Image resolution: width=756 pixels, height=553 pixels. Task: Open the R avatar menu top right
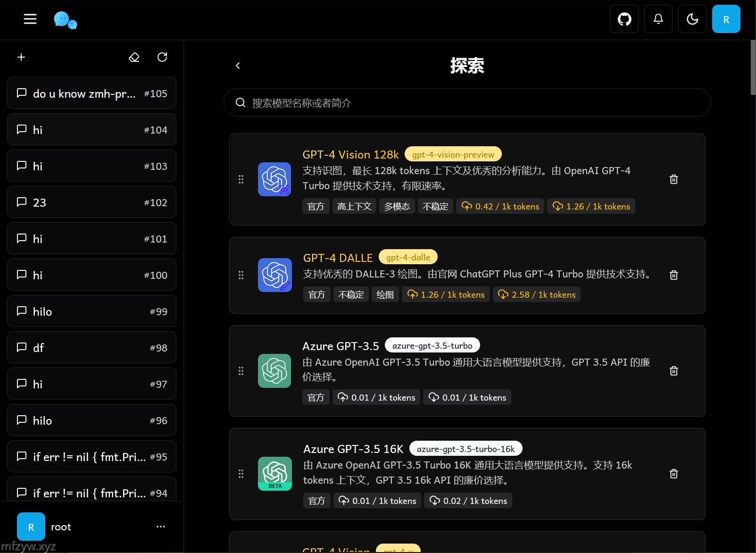[x=726, y=19]
